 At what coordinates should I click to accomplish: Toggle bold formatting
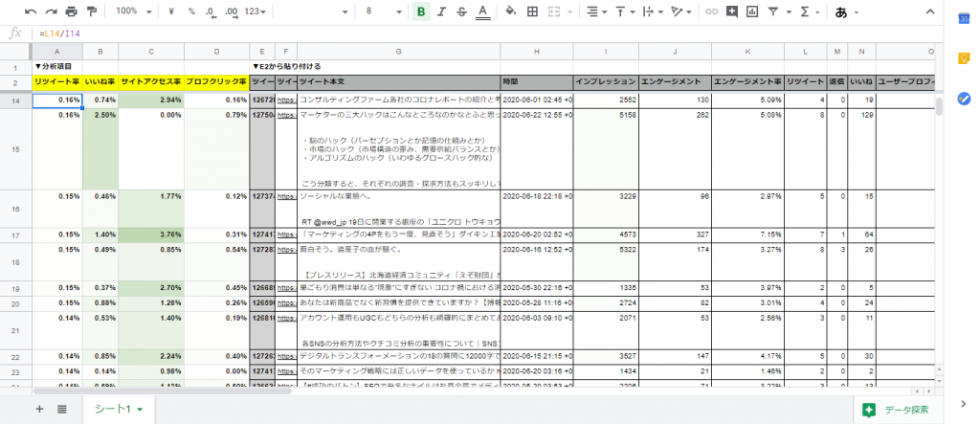tap(421, 11)
